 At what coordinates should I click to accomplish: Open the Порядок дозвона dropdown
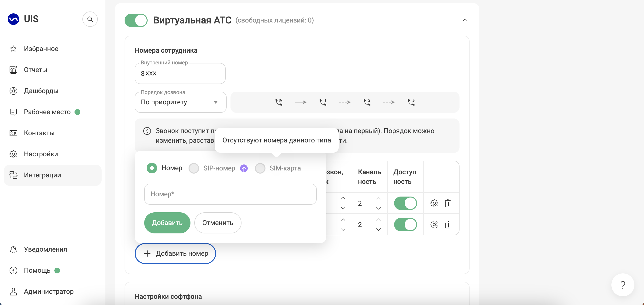point(180,102)
